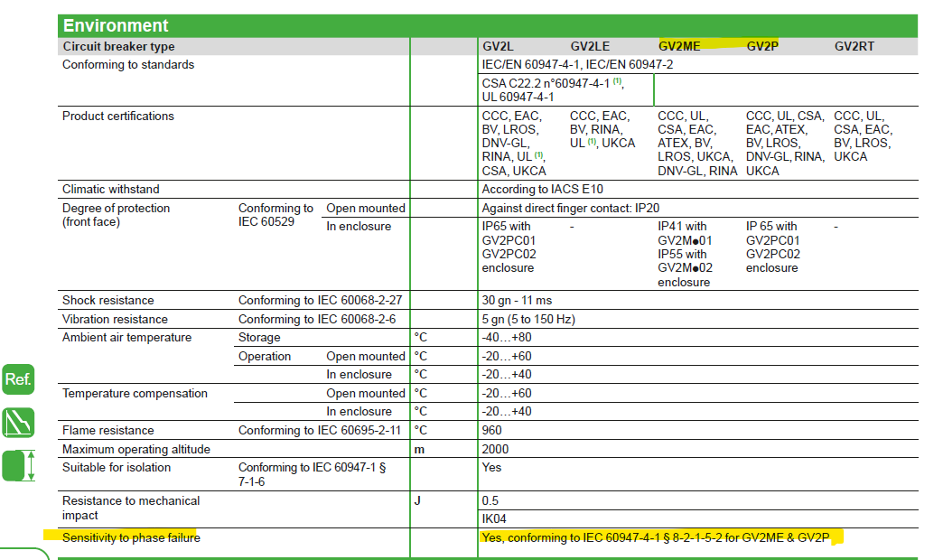Click the IEC/EN 60947-4-1, IEC/EN 60947-2 value

pyautogui.click(x=577, y=64)
